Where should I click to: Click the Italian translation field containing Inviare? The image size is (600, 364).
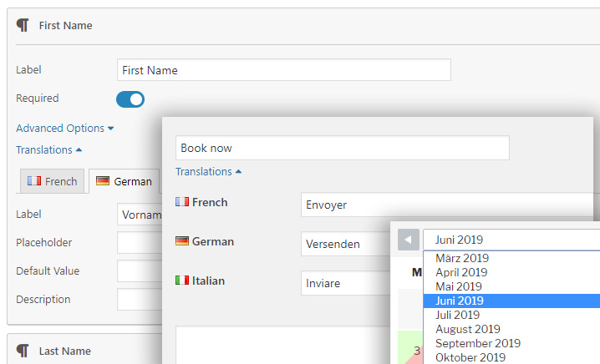(344, 283)
